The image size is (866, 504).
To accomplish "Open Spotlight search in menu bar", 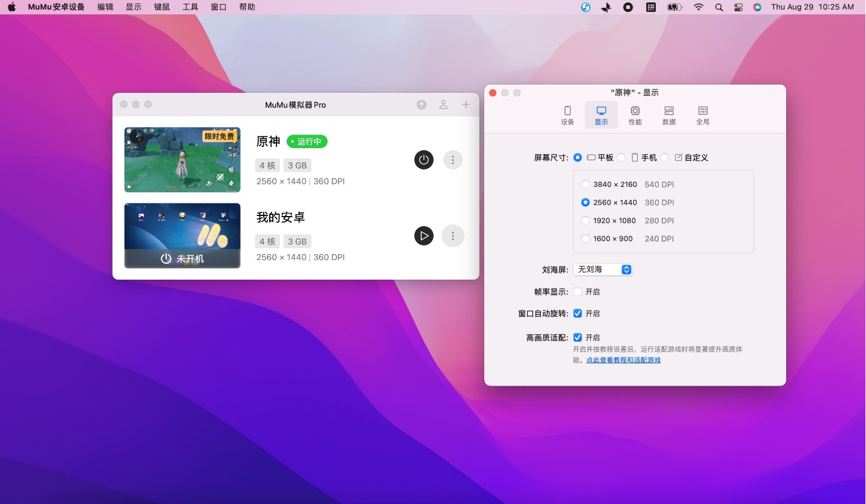I will tap(719, 7).
